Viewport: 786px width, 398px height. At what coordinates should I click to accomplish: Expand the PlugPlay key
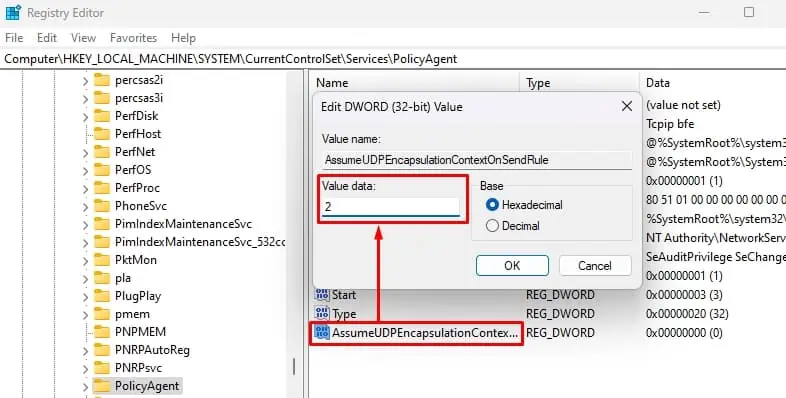86,297
